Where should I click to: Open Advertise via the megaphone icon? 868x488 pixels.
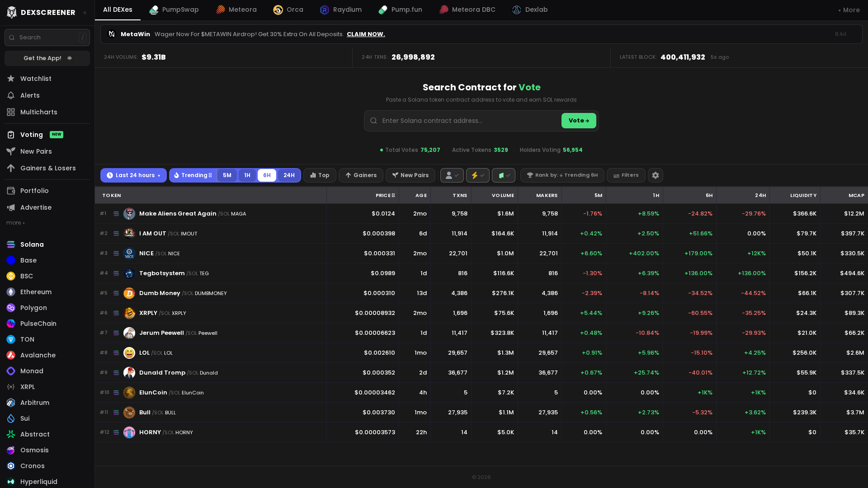pos(11,207)
